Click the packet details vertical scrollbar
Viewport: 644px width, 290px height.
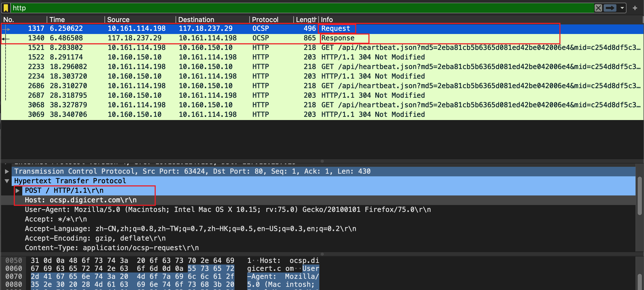[x=639, y=196]
